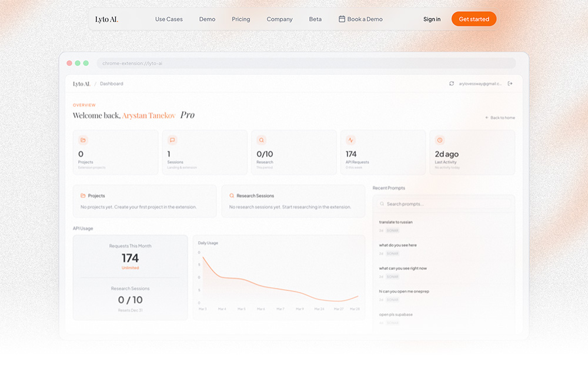Follow the Back to home link
The width and height of the screenshot is (588, 365).
pos(500,118)
